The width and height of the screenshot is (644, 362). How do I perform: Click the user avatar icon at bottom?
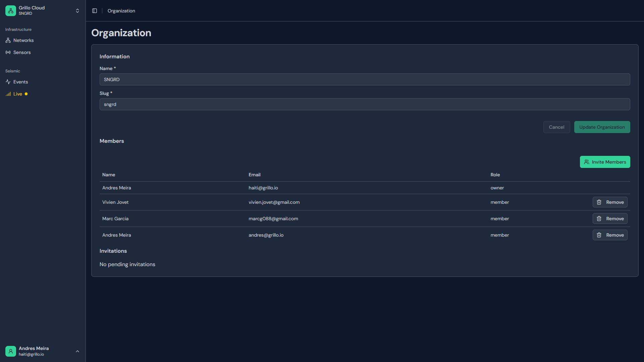pos(11,351)
